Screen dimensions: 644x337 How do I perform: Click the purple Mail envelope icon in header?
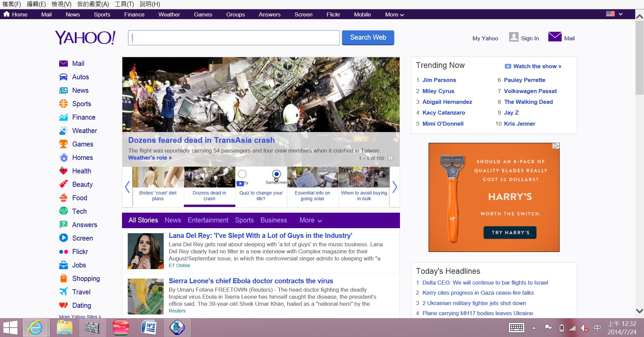pos(555,37)
